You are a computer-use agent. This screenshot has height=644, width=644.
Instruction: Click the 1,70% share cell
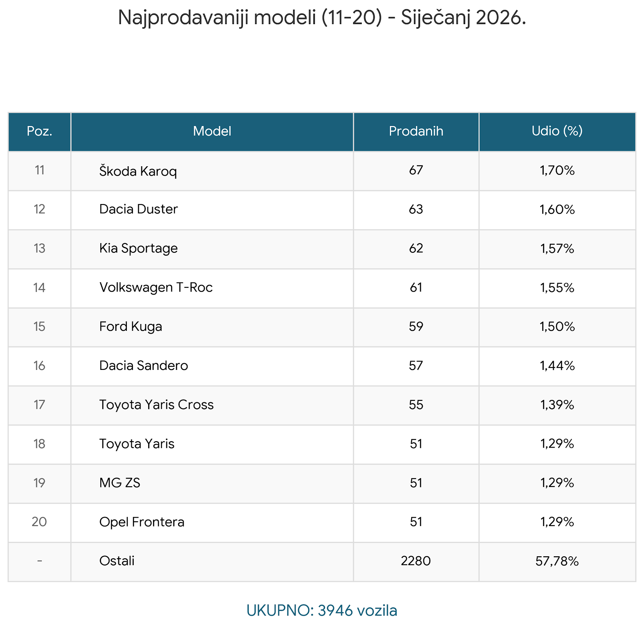point(557,171)
